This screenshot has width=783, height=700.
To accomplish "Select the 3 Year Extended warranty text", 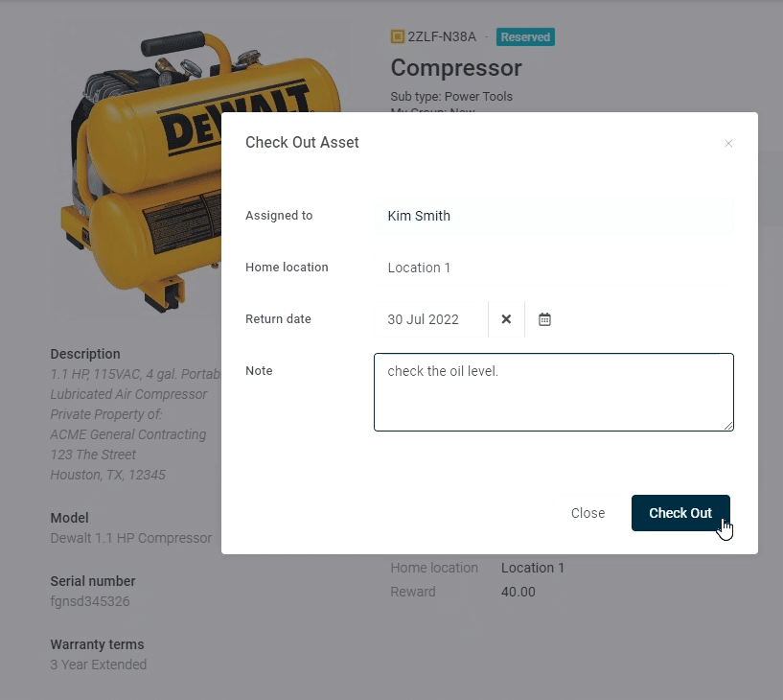I will (x=99, y=665).
